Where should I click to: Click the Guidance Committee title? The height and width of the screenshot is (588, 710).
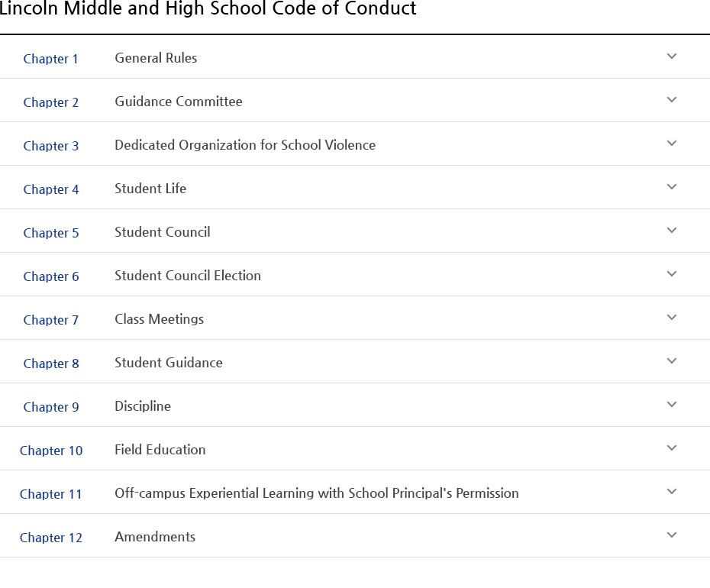tap(179, 102)
